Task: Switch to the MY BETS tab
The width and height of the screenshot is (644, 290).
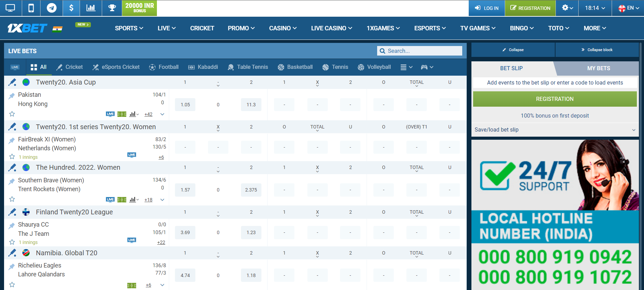Action: tap(598, 68)
